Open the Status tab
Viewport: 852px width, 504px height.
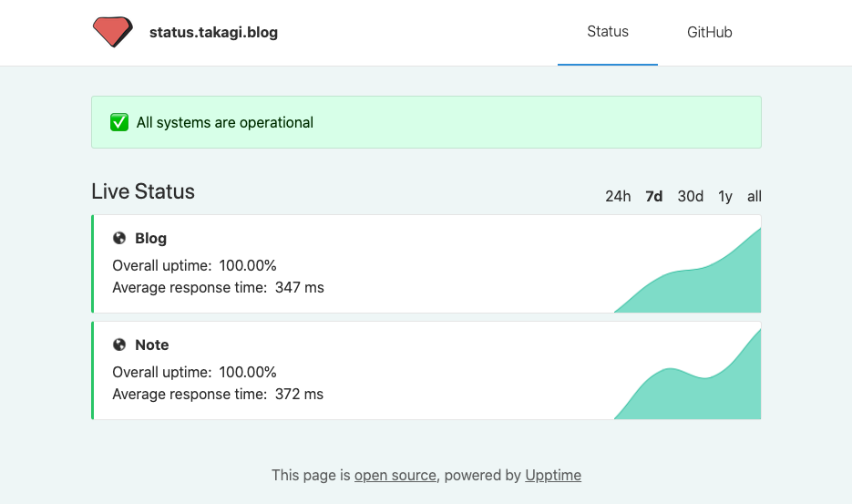tap(608, 32)
